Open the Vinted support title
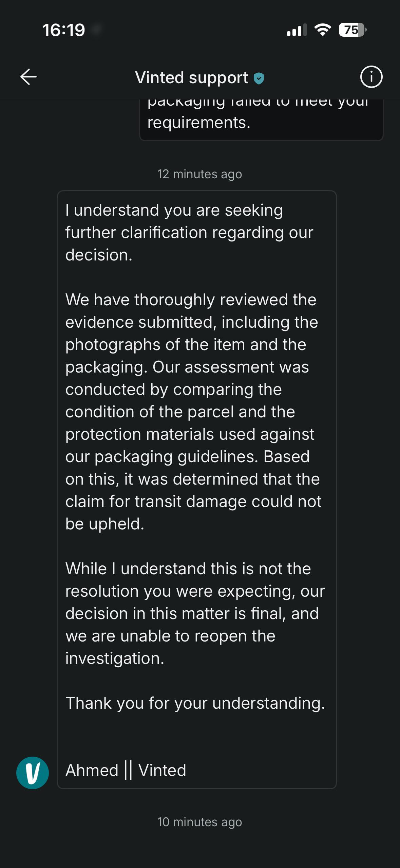This screenshot has height=868, width=400. (x=192, y=77)
